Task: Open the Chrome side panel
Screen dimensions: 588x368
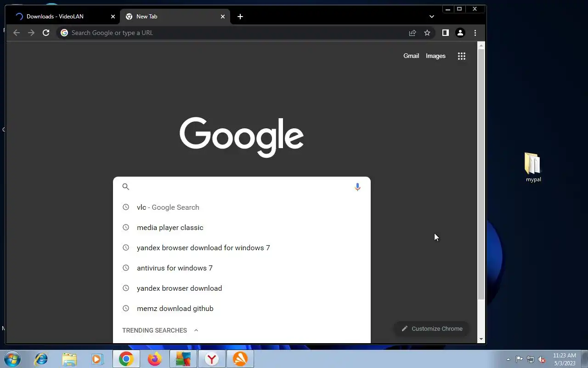Action: pyautogui.click(x=445, y=33)
